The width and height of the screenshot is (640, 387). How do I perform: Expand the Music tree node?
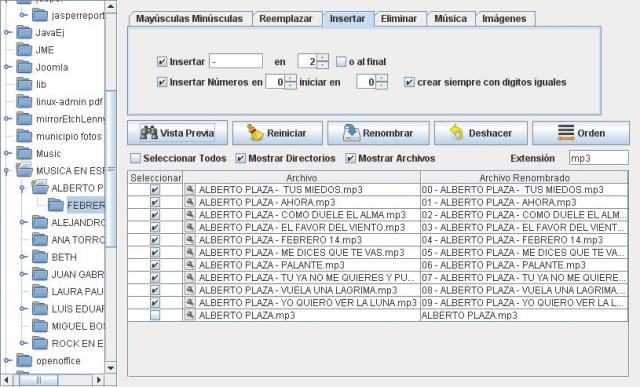7,153
